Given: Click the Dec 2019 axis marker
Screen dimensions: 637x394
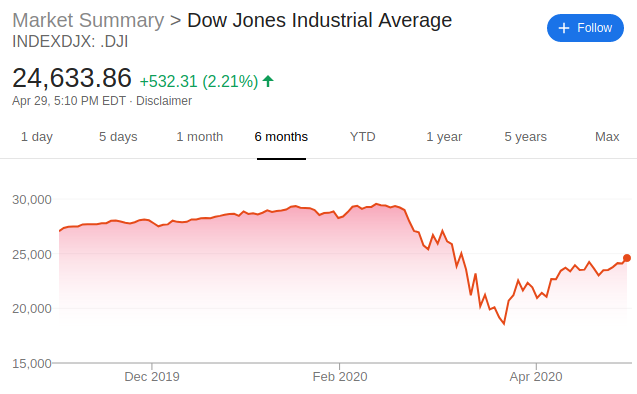Looking at the screenshot, I should 152,377.
